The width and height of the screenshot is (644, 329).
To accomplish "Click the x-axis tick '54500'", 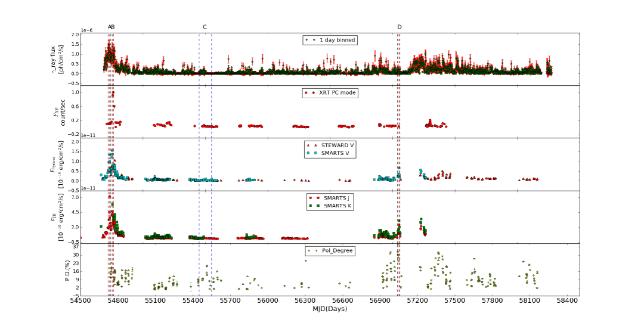I will pos(81,301).
